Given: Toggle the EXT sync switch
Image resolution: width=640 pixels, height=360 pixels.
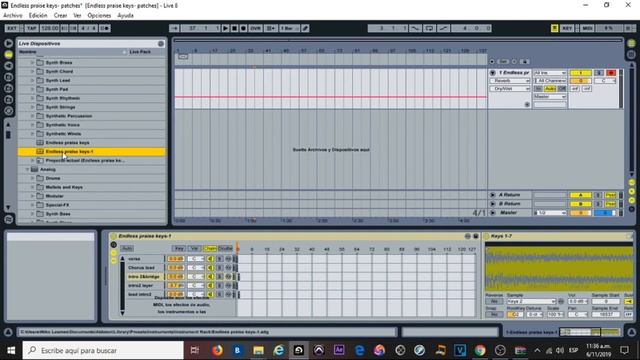Looking at the screenshot, I should coord(12,28).
